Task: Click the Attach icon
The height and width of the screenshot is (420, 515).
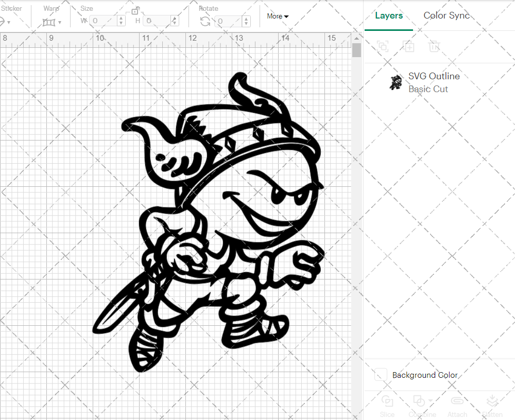Action: 457,400
